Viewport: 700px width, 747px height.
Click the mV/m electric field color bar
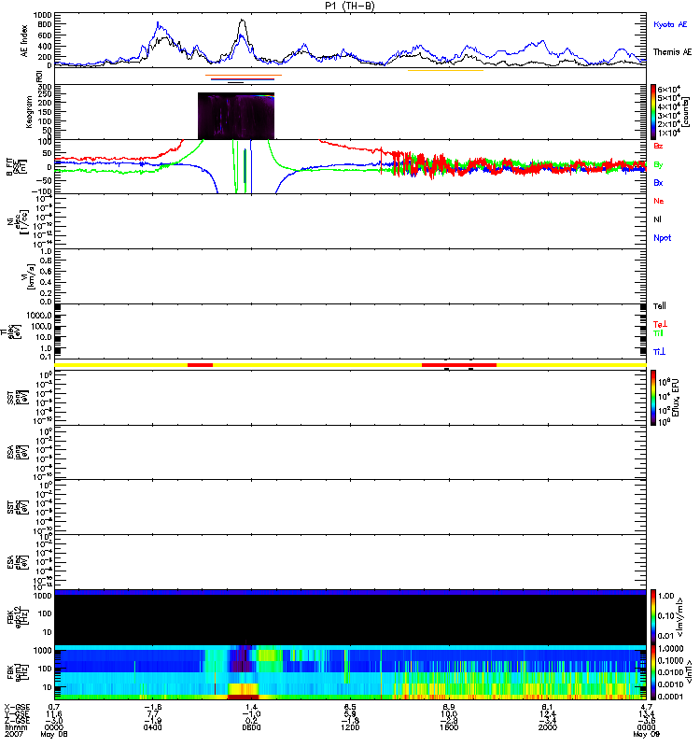(653, 617)
